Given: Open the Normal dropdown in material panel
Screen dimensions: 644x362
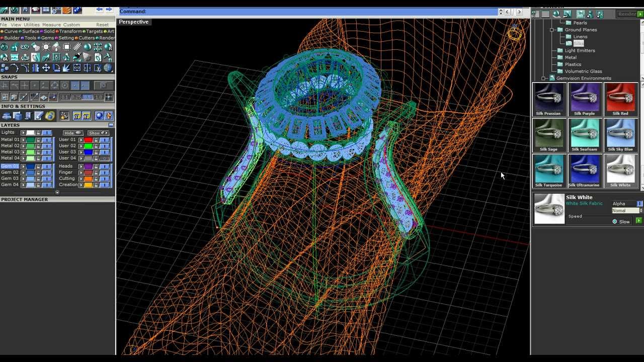Looking at the screenshot, I should click(x=627, y=211).
